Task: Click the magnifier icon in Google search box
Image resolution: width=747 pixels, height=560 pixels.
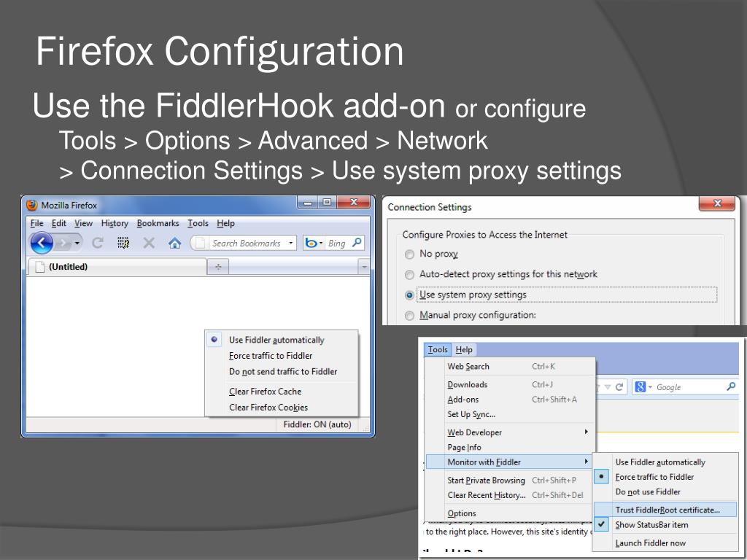Action: point(731,386)
